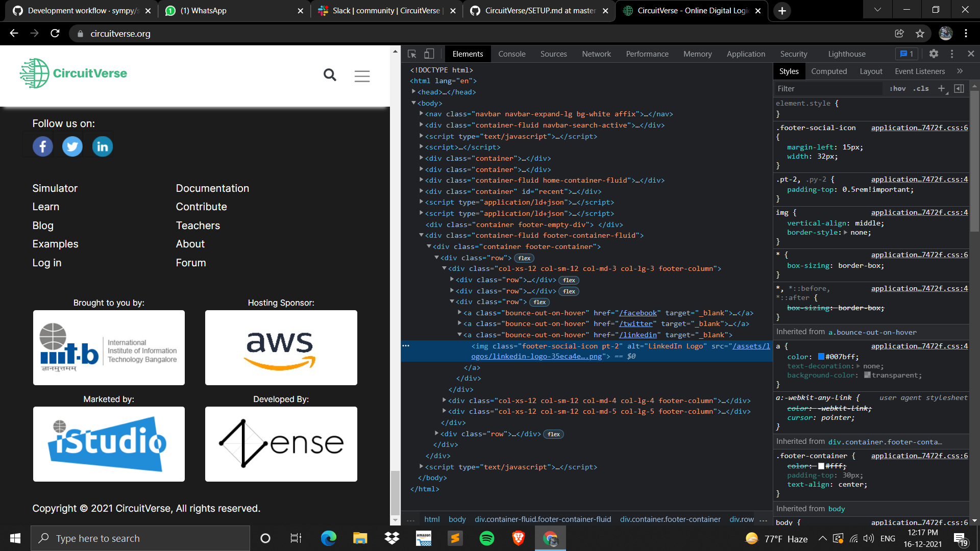Screen dimensions: 980x551
Task: Focus the Styles Filter input field
Action: pyautogui.click(x=827, y=89)
